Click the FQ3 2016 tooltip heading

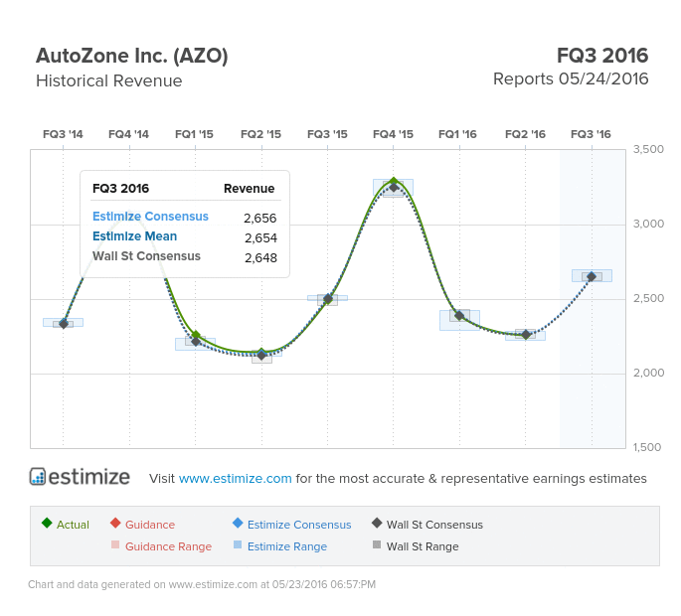(120, 189)
